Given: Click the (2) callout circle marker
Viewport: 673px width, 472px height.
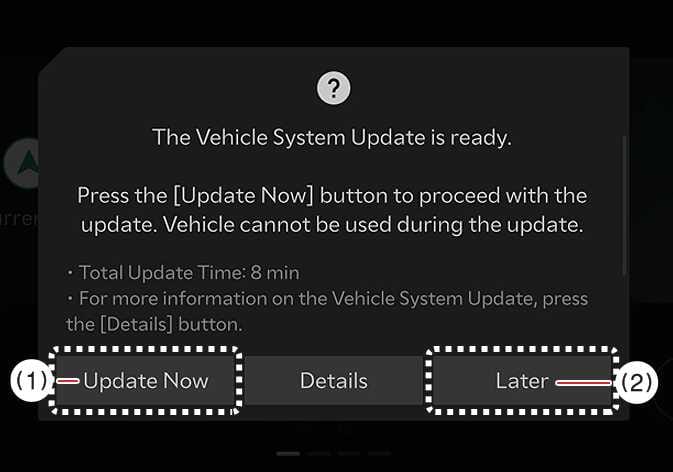Looking at the screenshot, I should click(x=637, y=382).
